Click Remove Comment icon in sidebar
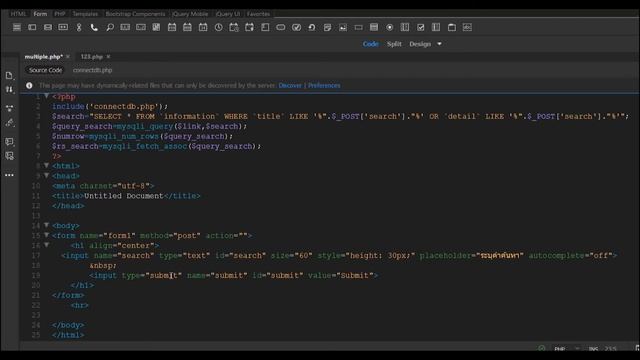This screenshot has height=360, width=640. tap(9, 156)
